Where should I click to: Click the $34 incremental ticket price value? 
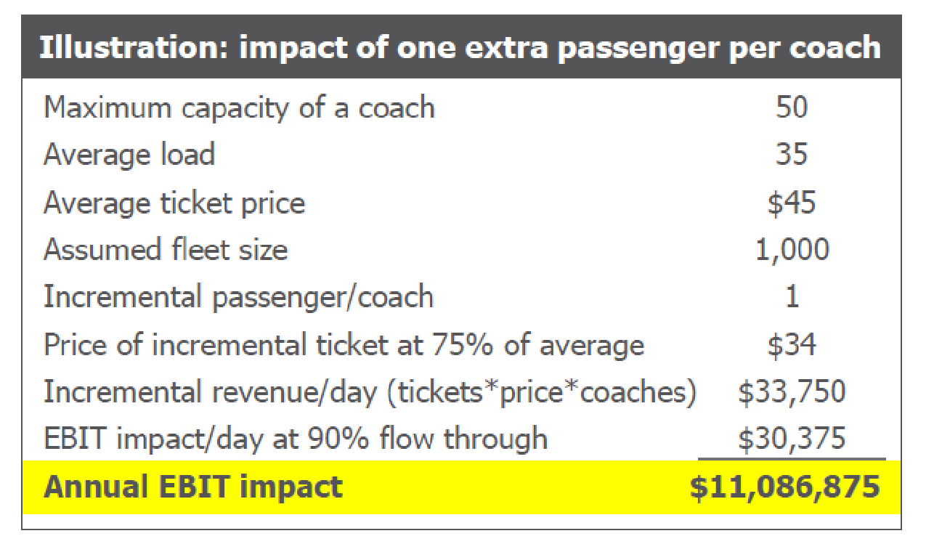pyautogui.click(x=791, y=344)
